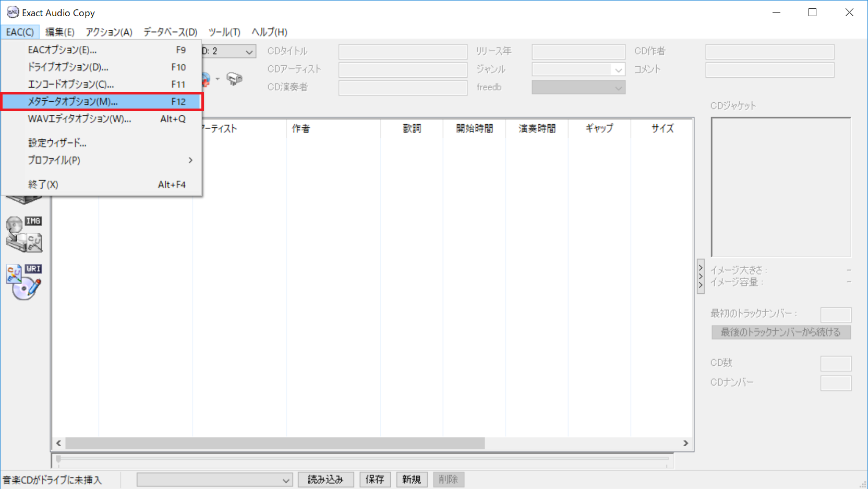
Task: Click the CDジャケット image box
Action: coord(781,187)
